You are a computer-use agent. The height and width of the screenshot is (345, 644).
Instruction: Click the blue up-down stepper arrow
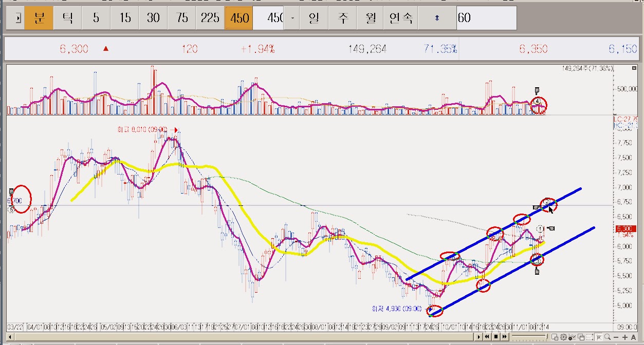pyautogui.click(x=436, y=17)
